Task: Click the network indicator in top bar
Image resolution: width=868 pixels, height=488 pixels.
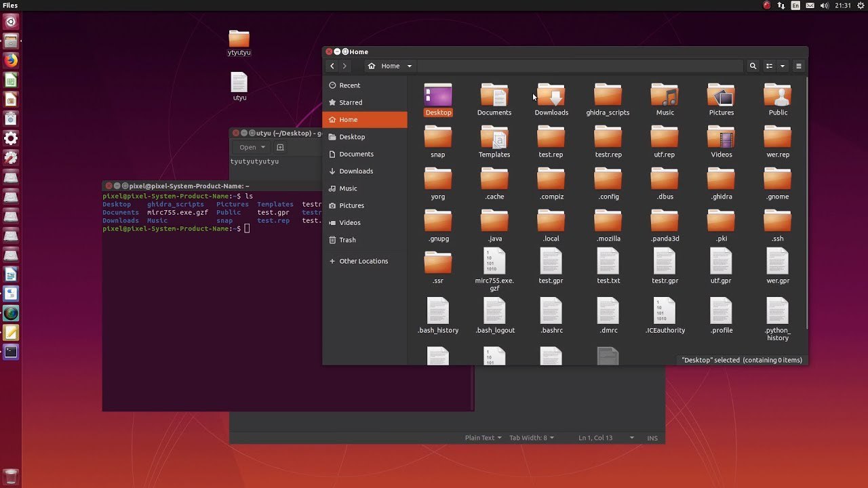Action: click(781, 5)
